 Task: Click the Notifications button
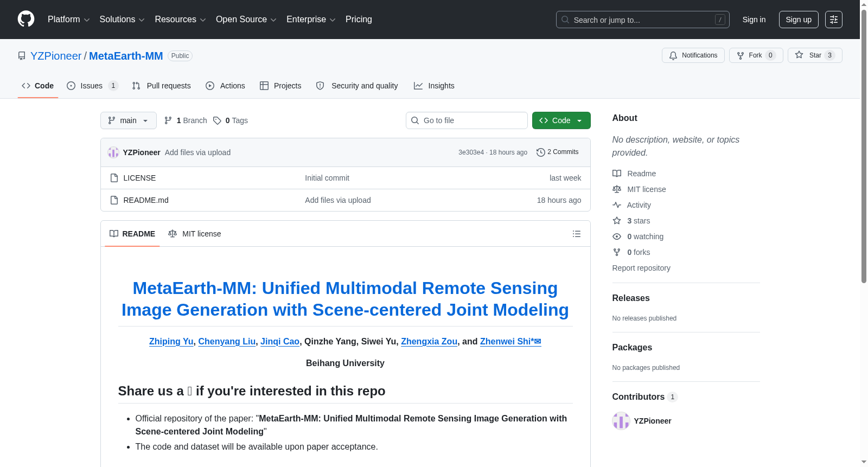[x=693, y=55]
